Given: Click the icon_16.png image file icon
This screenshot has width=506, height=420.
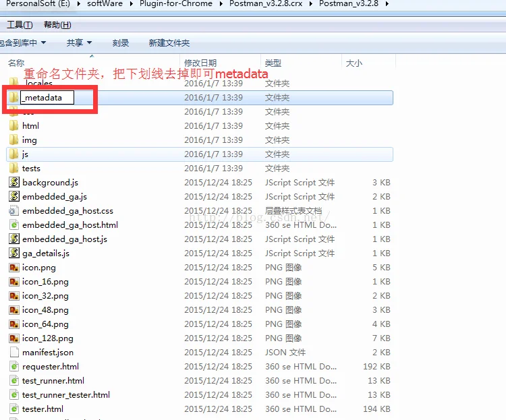Looking at the screenshot, I should click(14, 282).
